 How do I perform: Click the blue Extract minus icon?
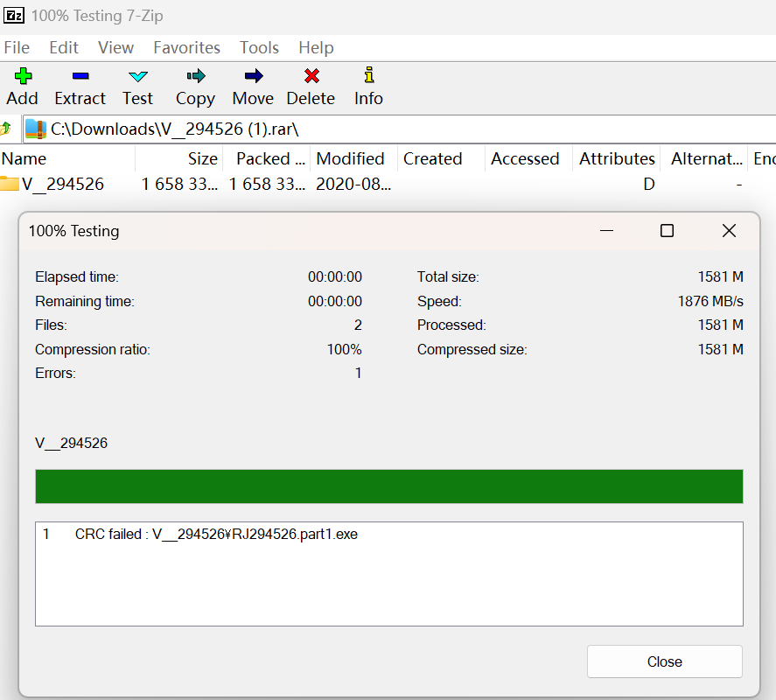click(x=80, y=76)
